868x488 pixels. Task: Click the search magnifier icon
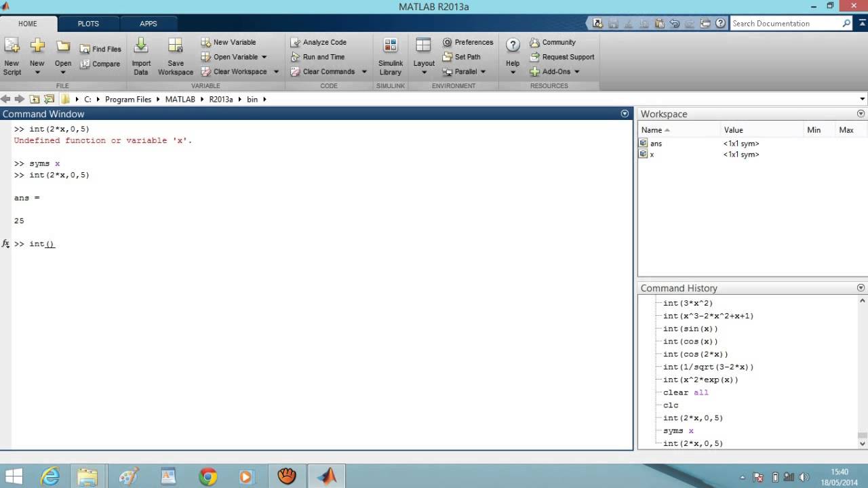click(846, 23)
